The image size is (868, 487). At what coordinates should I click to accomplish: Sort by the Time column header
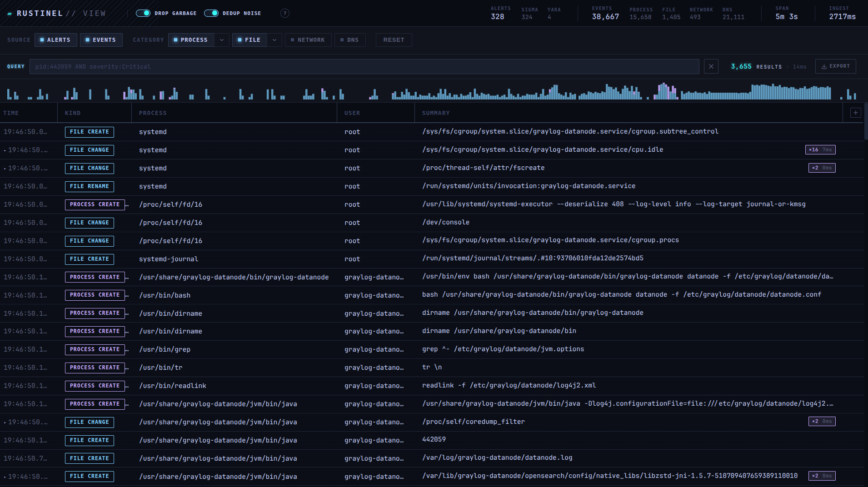[11, 113]
